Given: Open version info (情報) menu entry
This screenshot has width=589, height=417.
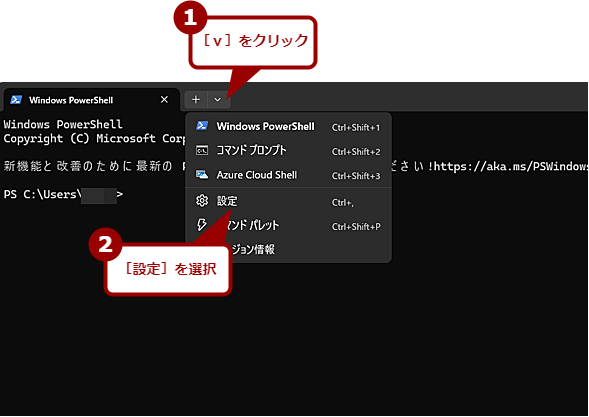Looking at the screenshot, I should tap(288, 249).
